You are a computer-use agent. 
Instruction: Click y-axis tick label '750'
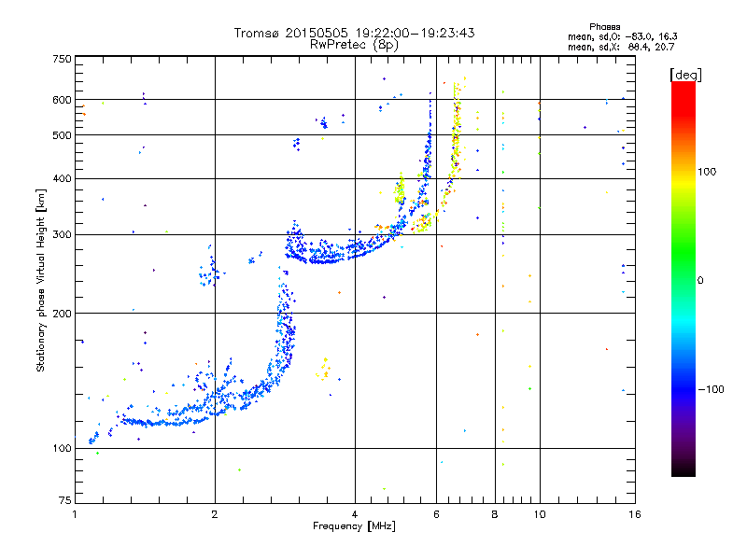[62, 59]
